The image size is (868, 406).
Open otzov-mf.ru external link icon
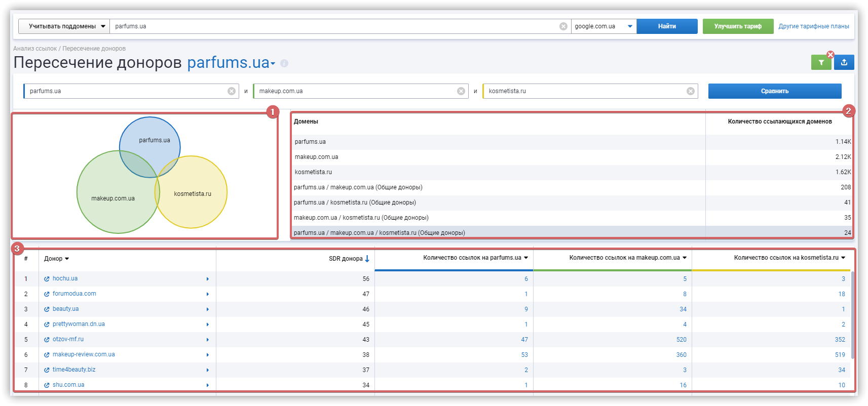coord(47,340)
